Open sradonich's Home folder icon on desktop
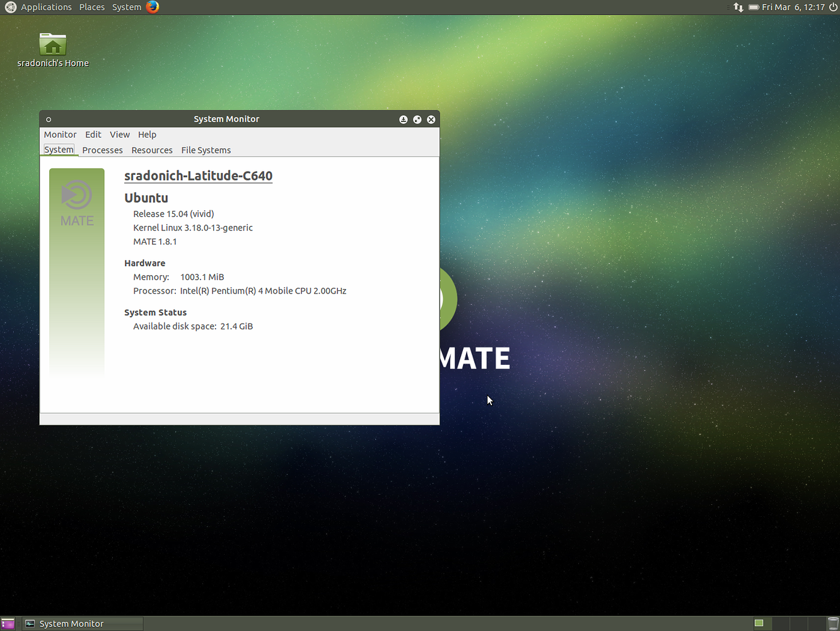Screen dimensions: 840x631 (x=53, y=49)
